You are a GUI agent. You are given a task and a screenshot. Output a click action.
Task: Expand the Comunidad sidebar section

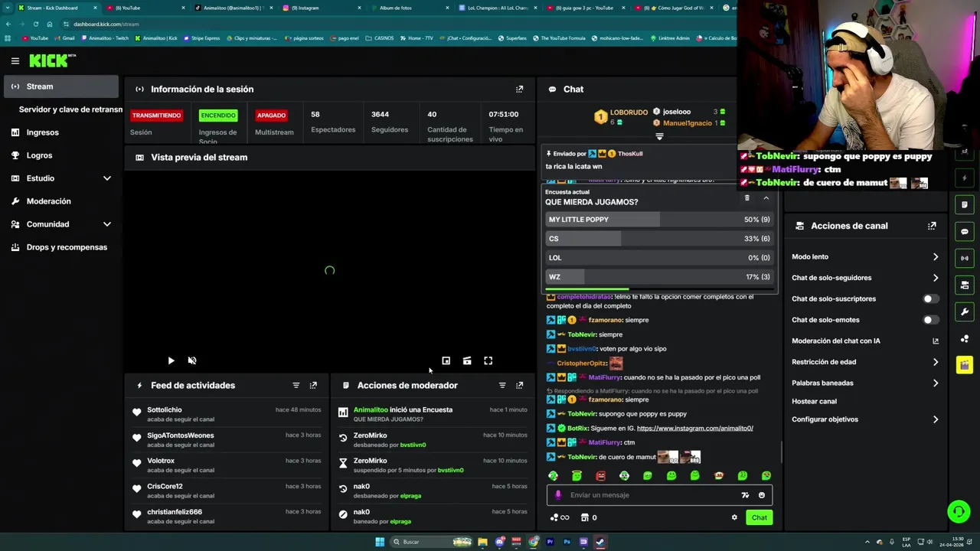(x=106, y=224)
